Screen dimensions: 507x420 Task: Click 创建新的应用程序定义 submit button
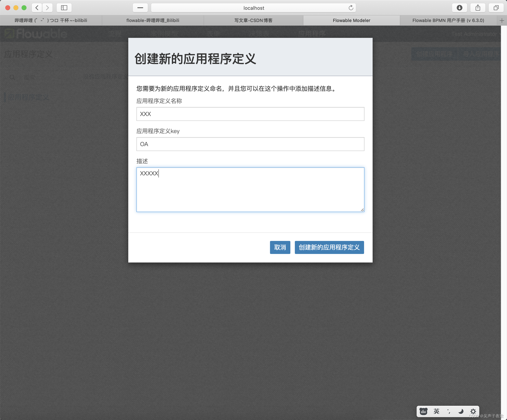click(x=329, y=247)
